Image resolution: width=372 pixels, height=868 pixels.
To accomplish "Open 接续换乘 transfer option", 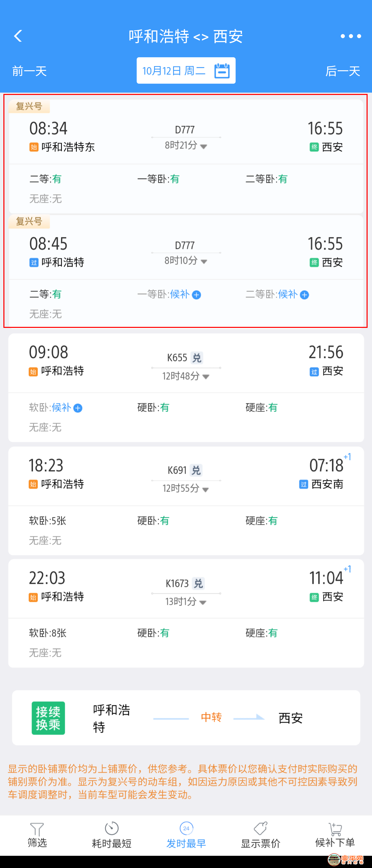I will (x=186, y=718).
